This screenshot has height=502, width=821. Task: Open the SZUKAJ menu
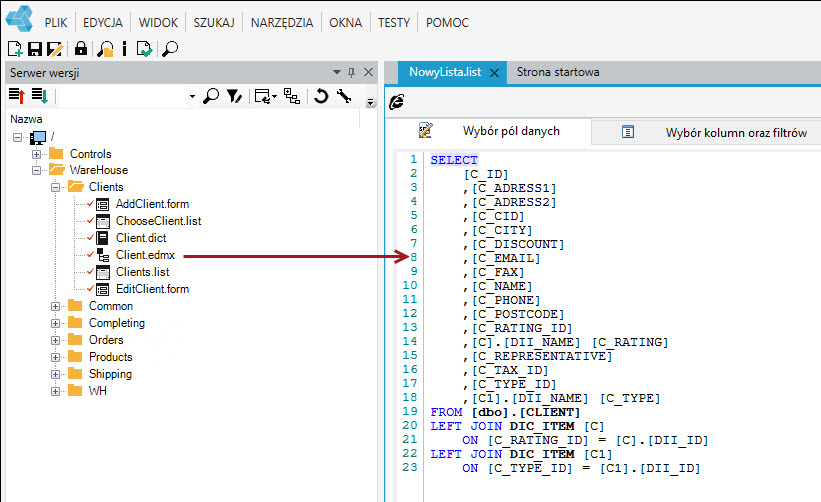pos(214,23)
